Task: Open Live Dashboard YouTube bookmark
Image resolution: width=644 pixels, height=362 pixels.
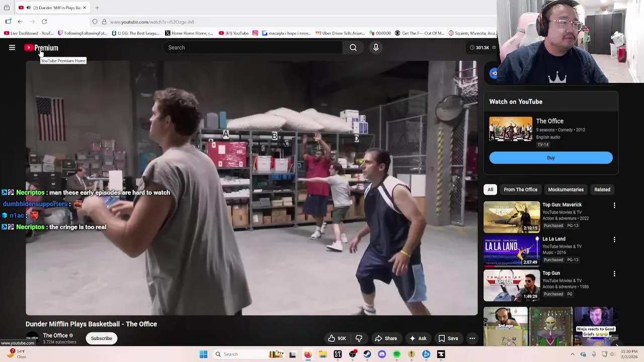Action: click(x=29, y=33)
